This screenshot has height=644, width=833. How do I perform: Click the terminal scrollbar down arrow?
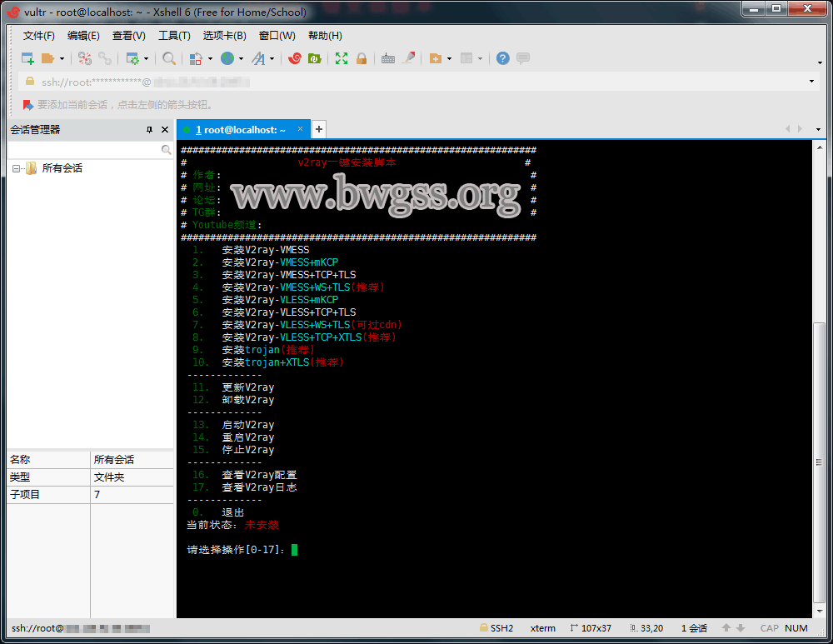pos(819,611)
